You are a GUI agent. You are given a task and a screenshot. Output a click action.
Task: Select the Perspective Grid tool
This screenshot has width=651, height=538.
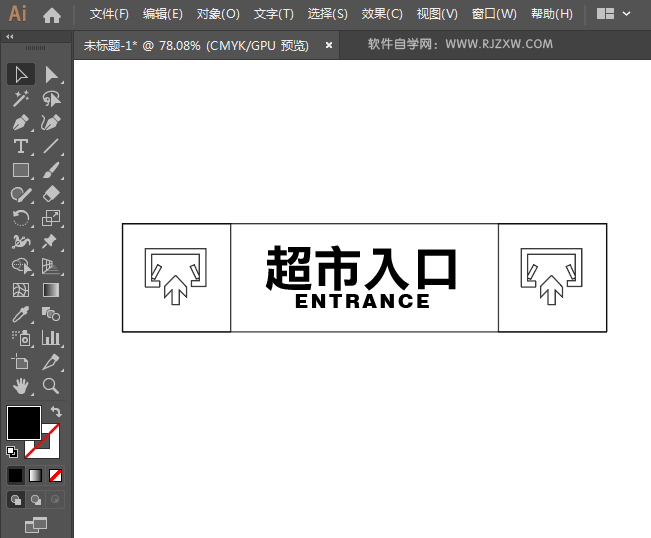pyautogui.click(x=51, y=266)
